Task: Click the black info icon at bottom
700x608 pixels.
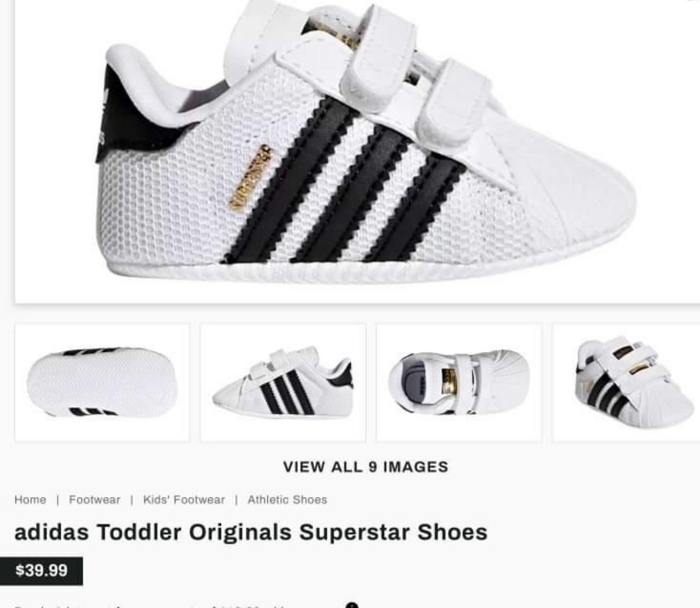Action: (x=352, y=605)
